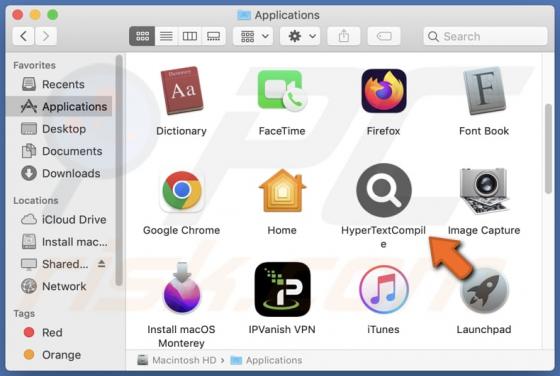Click Macintosh HD in the path bar
Image resolution: width=560 pixels, height=376 pixels.
[x=177, y=360]
